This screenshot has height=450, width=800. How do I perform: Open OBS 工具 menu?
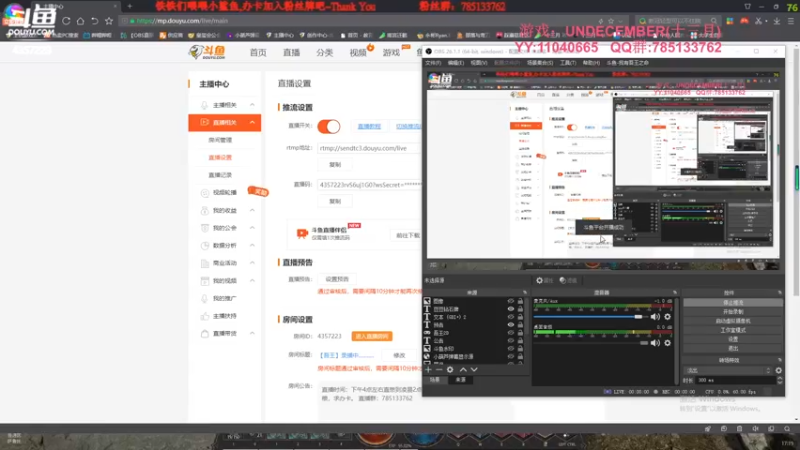click(x=567, y=63)
